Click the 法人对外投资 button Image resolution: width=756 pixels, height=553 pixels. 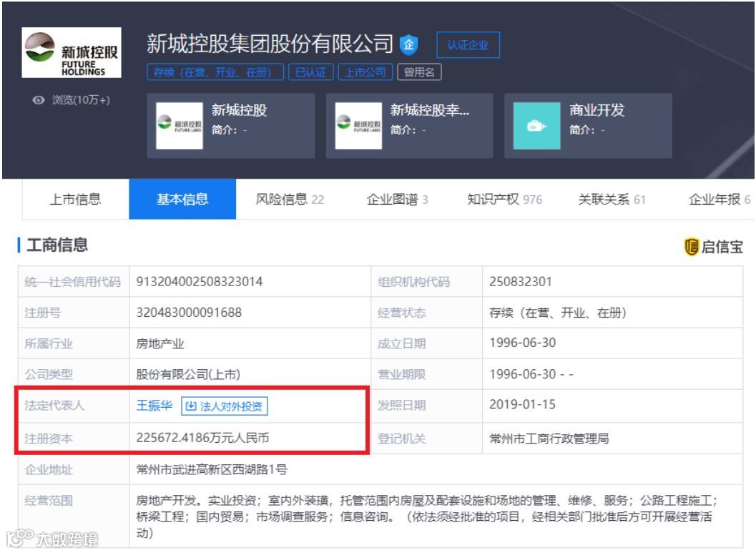point(224,406)
